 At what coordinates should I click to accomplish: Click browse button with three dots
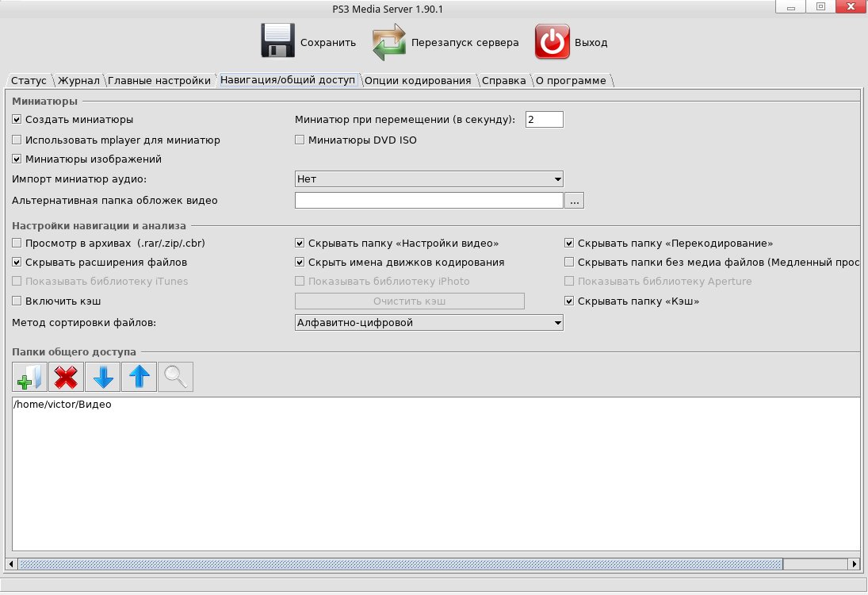(575, 201)
